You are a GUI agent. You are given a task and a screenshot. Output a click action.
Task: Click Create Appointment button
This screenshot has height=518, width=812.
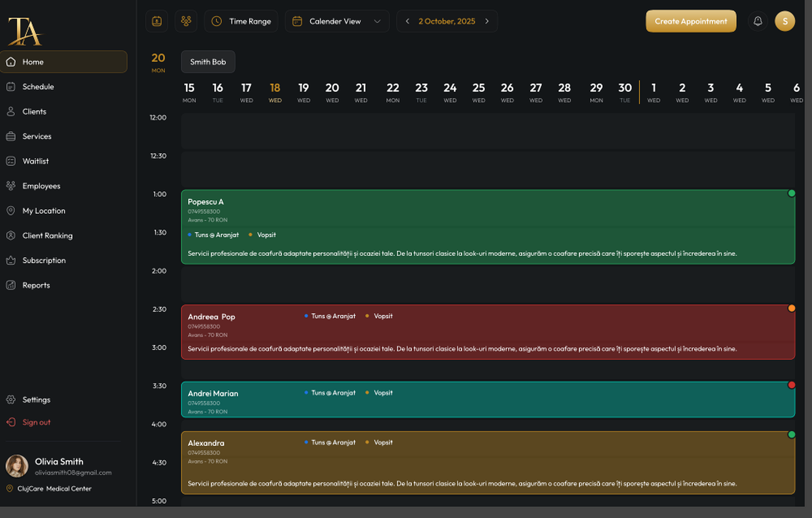tap(691, 21)
